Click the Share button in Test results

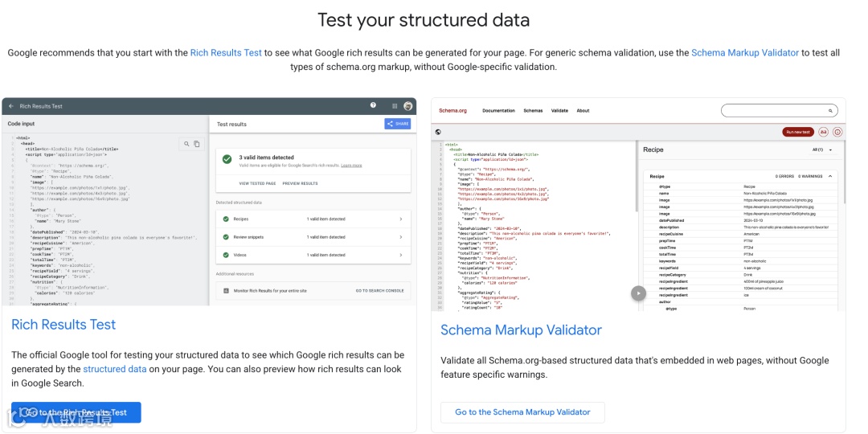click(x=398, y=124)
